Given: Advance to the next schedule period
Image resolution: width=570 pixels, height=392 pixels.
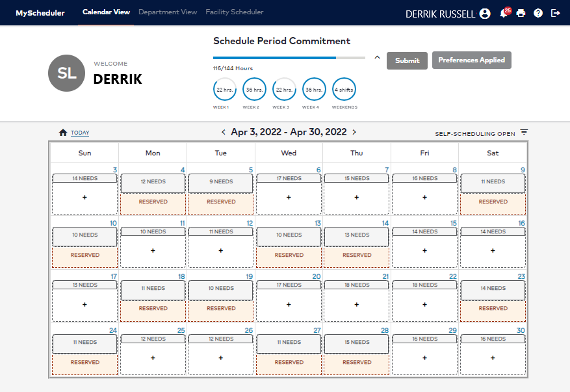Looking at the screenshot, I should (354, 131).
